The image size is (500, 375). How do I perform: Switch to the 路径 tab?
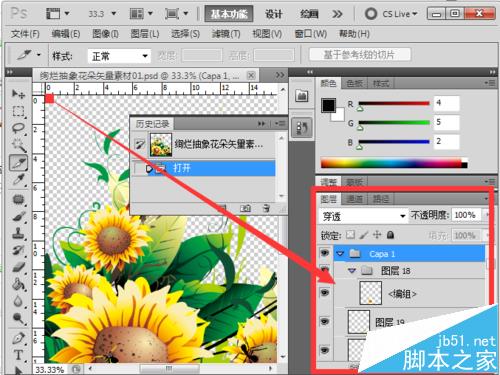(381, 199)
